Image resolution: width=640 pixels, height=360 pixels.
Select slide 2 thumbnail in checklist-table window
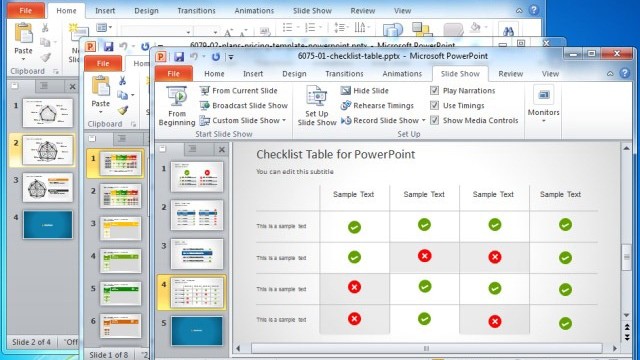pyautogui.click(x=197, y=215)
